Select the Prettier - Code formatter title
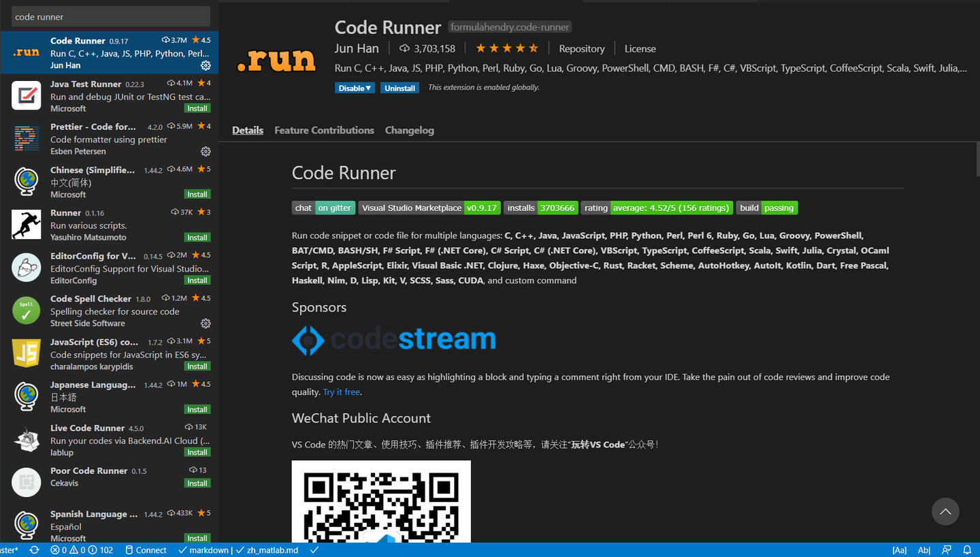This screenshot has height=557, width=980. tap(93, 127)
